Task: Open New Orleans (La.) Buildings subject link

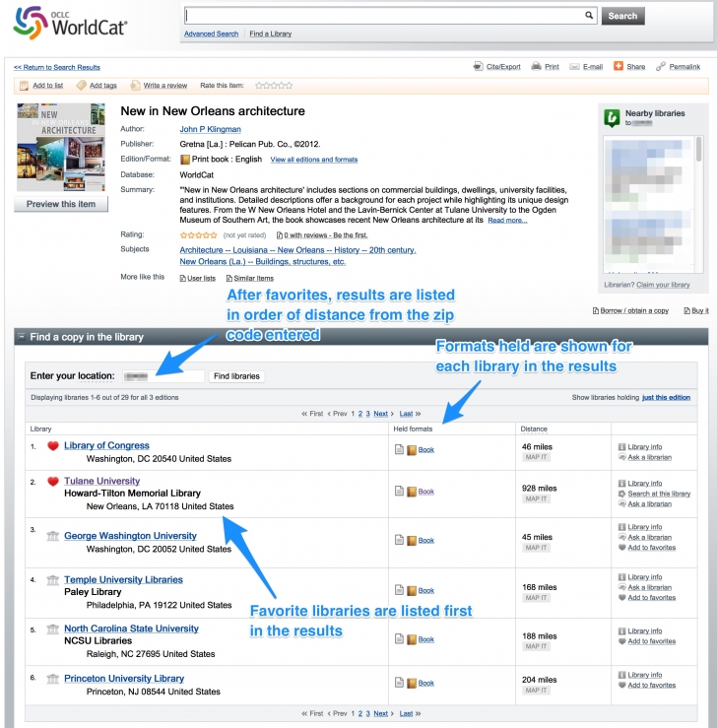Action: (x=263, y=262)
